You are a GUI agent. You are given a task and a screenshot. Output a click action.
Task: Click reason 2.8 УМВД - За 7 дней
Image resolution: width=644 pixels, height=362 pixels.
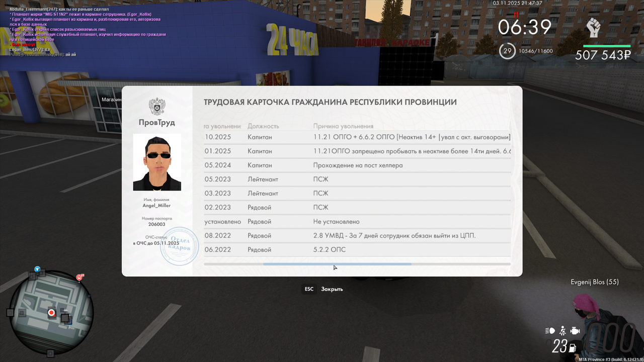[x=394, y=236]
